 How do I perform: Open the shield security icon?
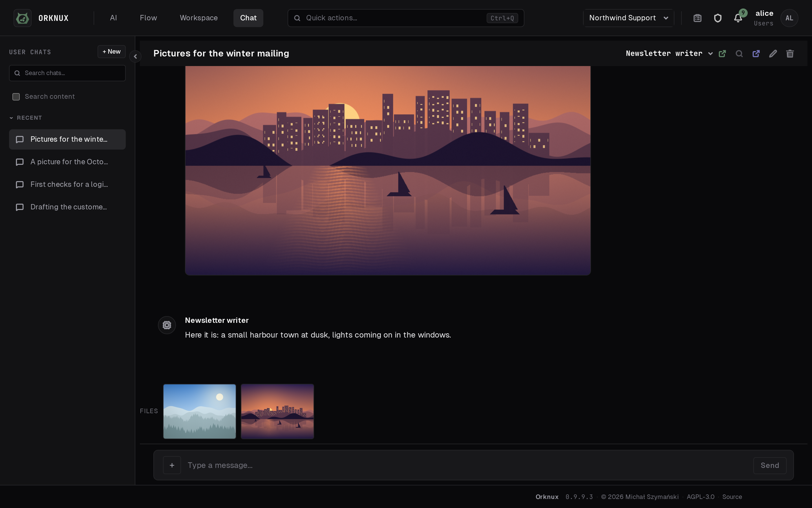coord(717,18)
